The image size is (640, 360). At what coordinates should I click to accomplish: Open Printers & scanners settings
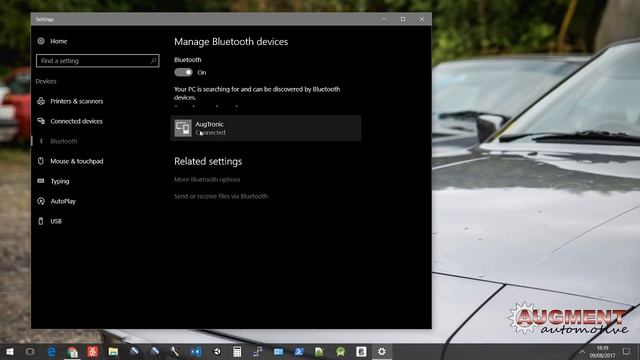point(70,101)
